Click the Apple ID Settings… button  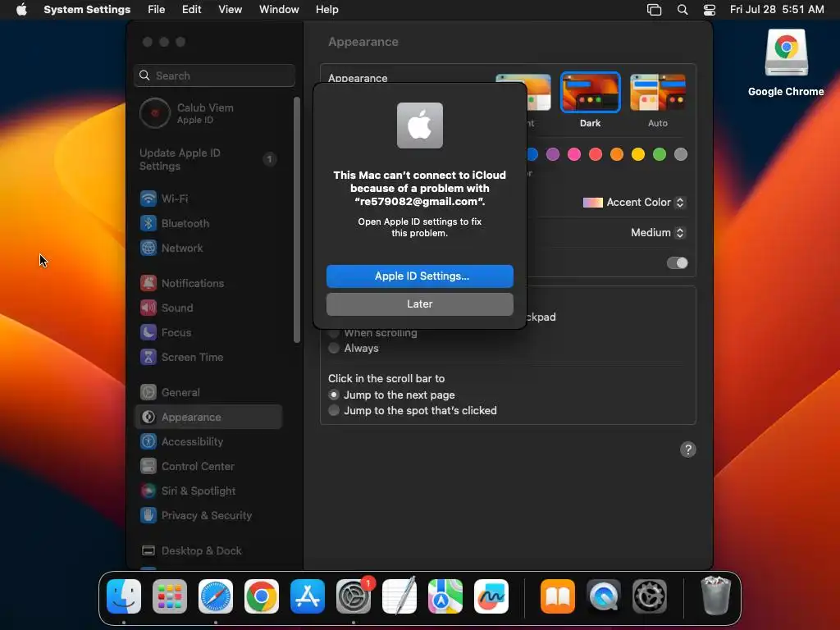coord(420,276)
